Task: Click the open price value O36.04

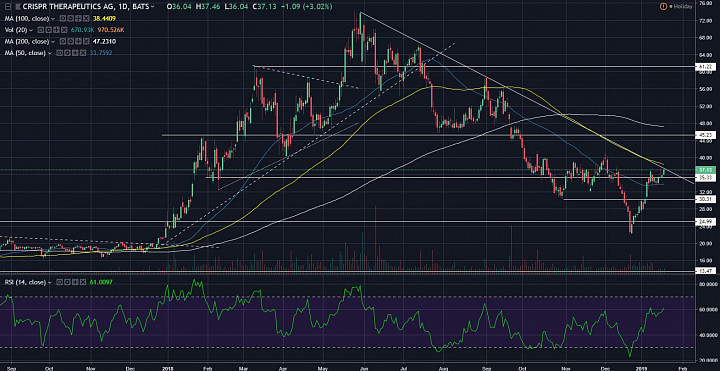Action: (180, 6)
